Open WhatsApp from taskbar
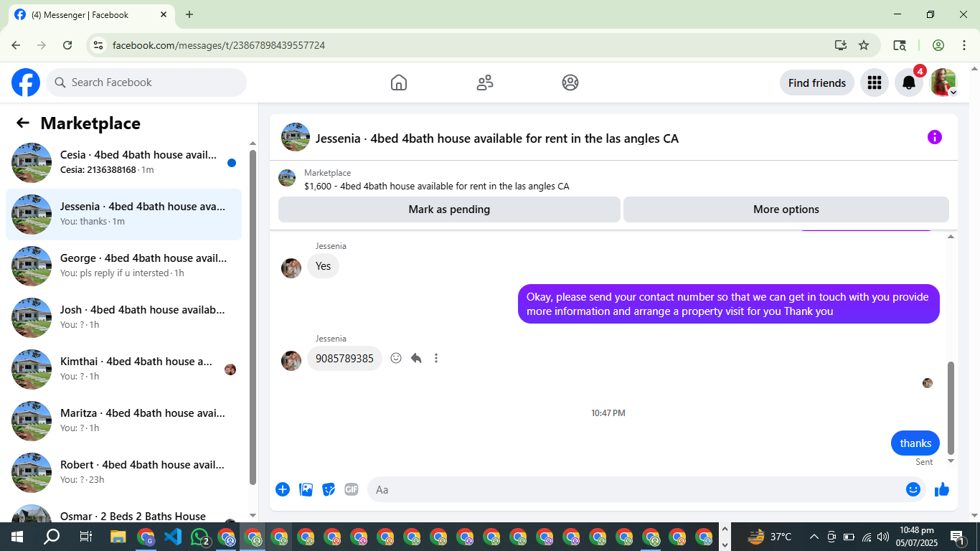The image size is (980, 551). click(x=199, y=537)
